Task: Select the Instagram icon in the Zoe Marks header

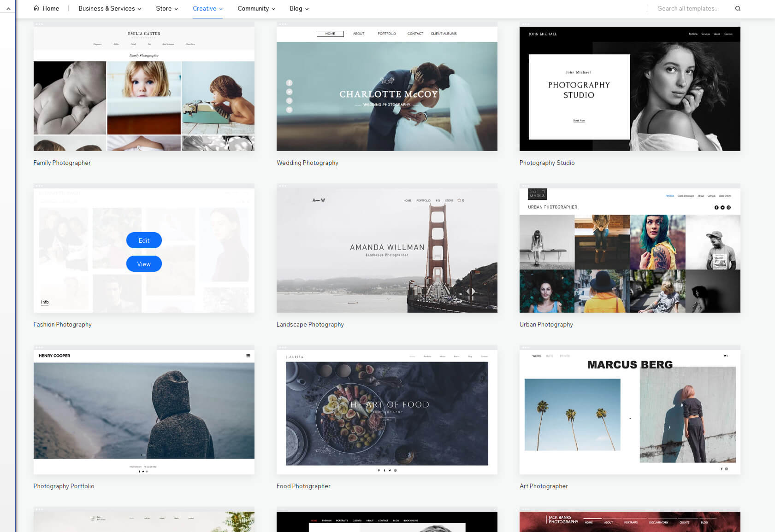Action: 729,207
